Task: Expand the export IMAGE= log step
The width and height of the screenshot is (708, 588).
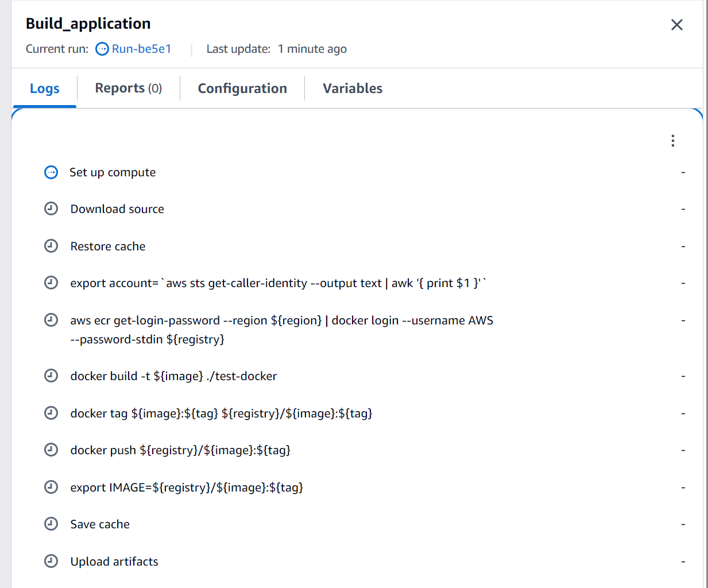Action: click(187, 488)
